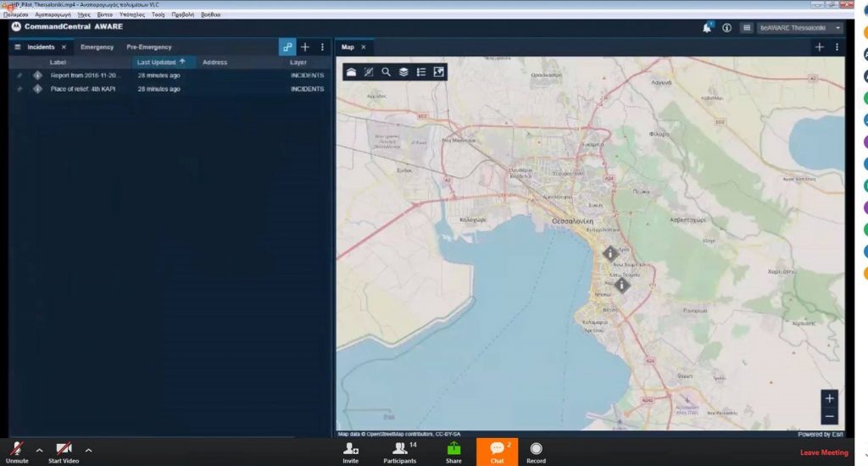Open the info circle icon in header
The image size is (868, 466).
pyautogui.click(x=726, y=28)
